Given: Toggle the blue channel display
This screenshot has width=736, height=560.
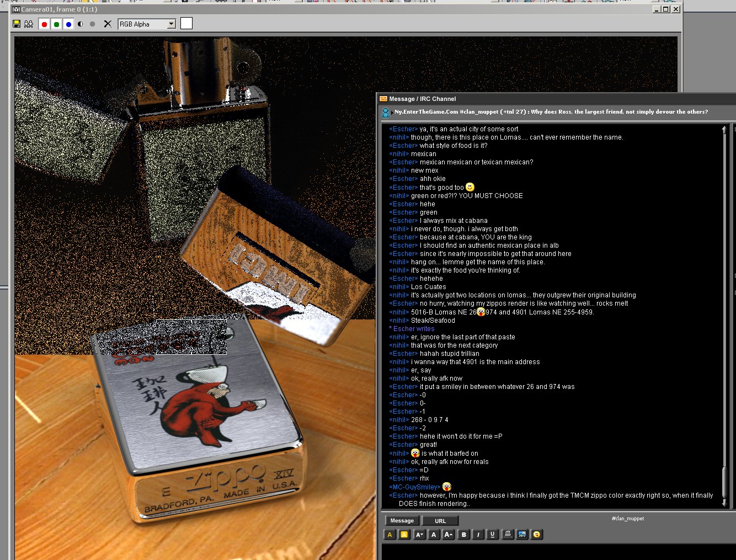Looking at the screenshot, I should click(x=68, y=24).
